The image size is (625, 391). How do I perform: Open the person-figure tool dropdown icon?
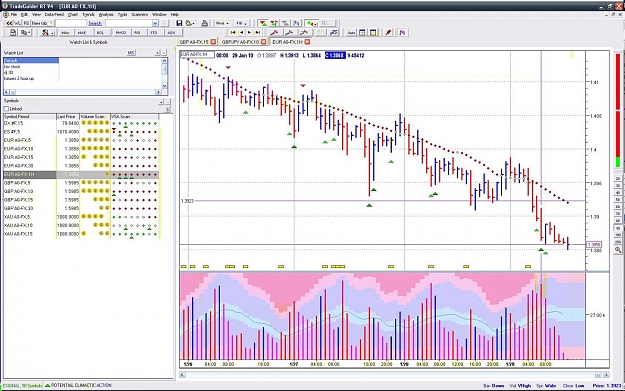47,33
